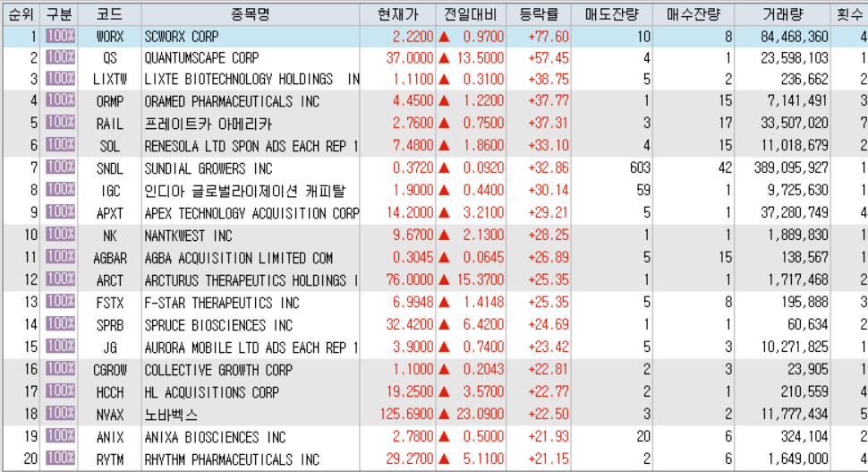The image size is (868, 472).
Task: Sort by the 매수잔량 column header
Action: [x=694, y=13]
